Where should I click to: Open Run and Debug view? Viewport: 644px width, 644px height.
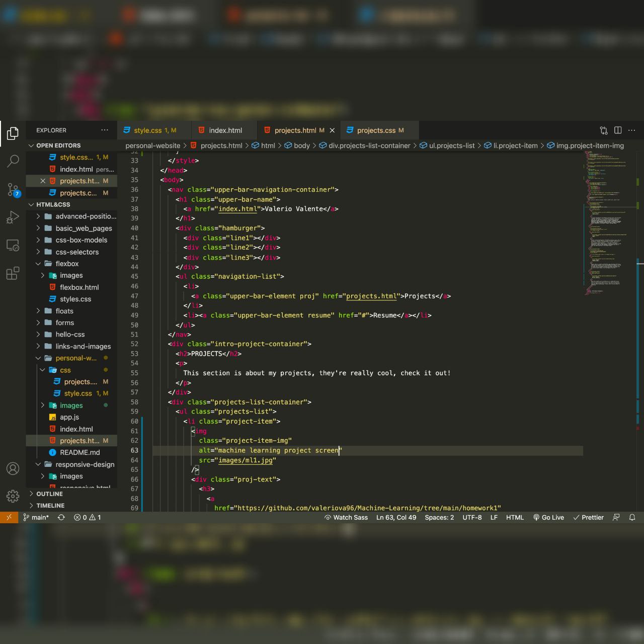pyautogui.click(x=13, y=217)
